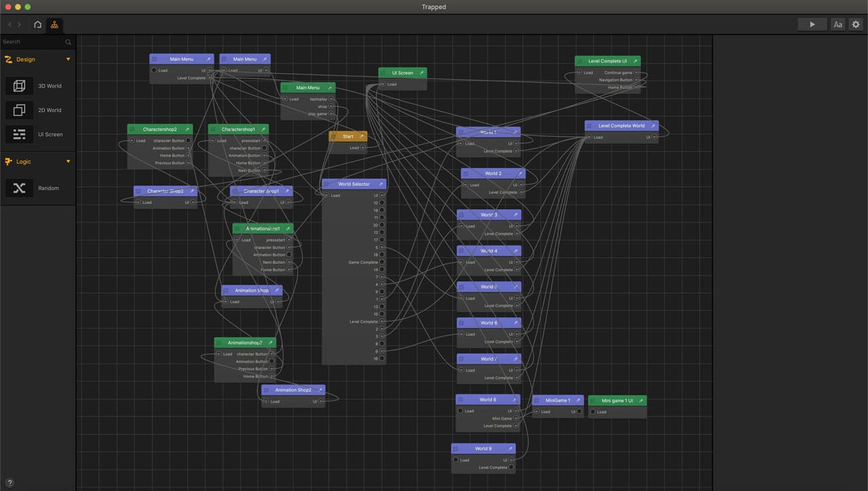Select the World 7 node header
868x491 pixels.
(x=489, y=359)
